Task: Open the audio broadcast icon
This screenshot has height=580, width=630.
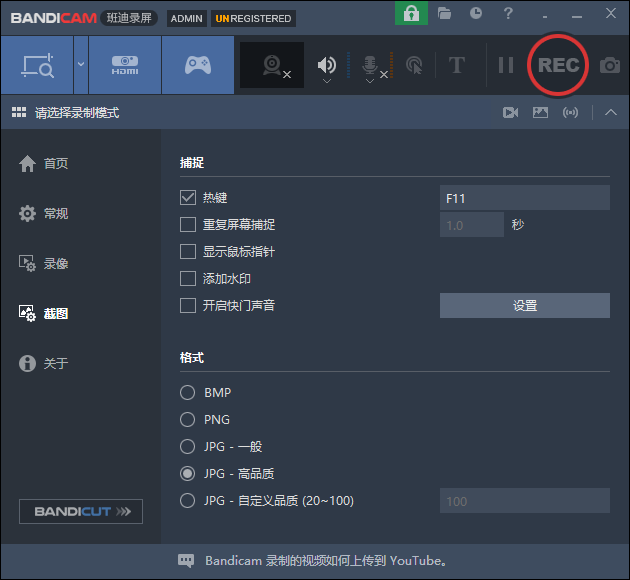Action: [571, 112]
